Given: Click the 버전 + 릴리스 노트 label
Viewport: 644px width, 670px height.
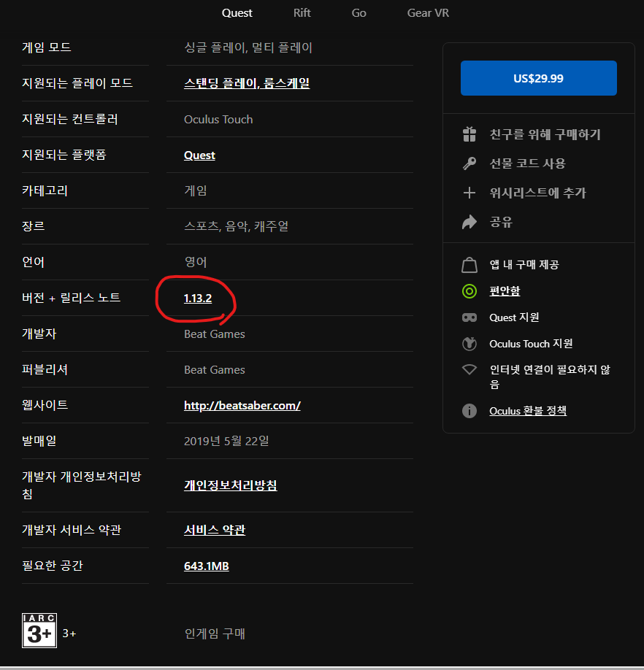Looking at the screenshot, I should coord(71,298).
